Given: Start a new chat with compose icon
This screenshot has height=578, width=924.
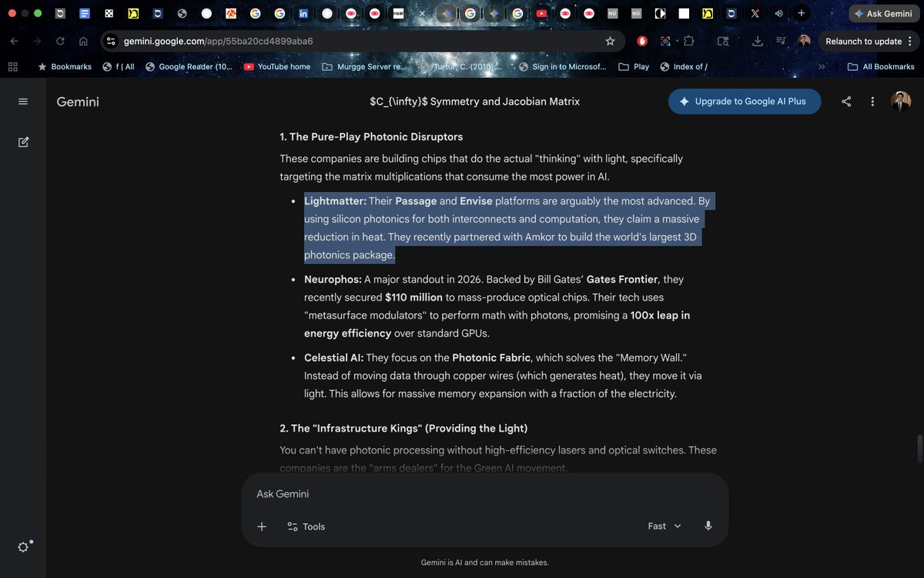Looking at the screenshot, I should (23, 142).
